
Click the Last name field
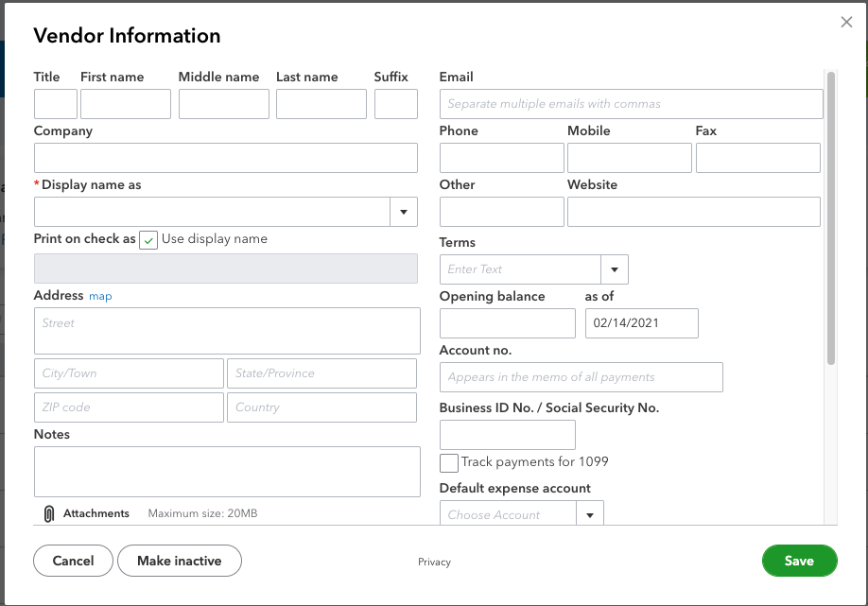tap(321, 104)
